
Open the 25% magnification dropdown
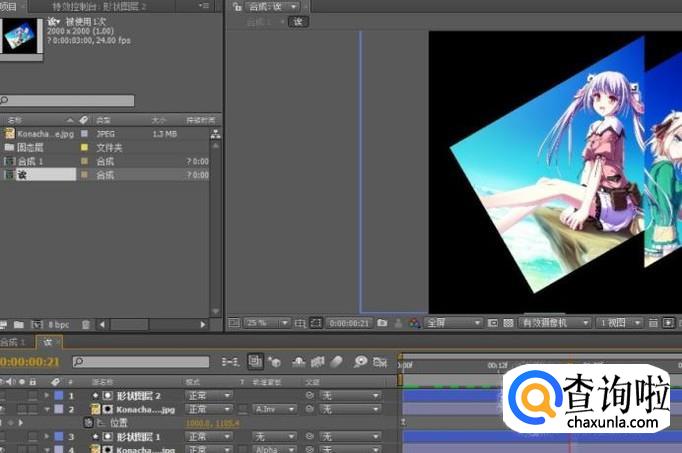point(267,323)
